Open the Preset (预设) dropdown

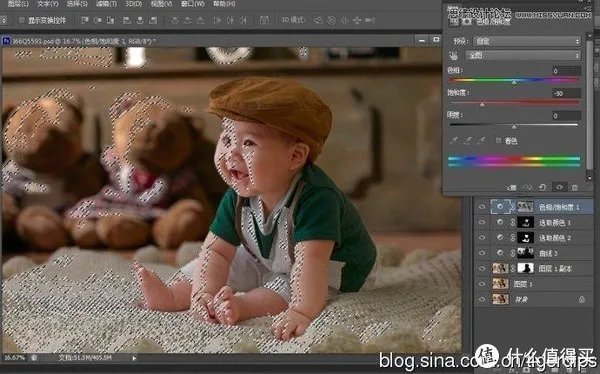click(x=527, y=41)
